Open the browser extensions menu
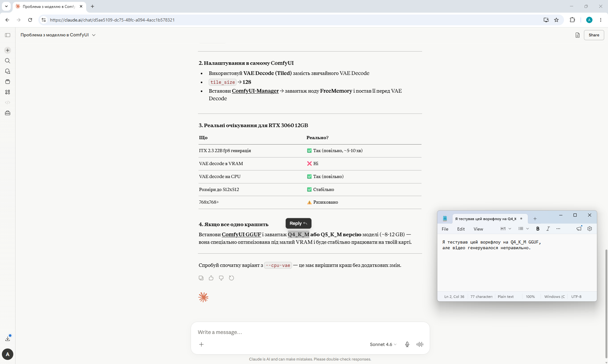The image size is (608, 364). coord(572,20)
